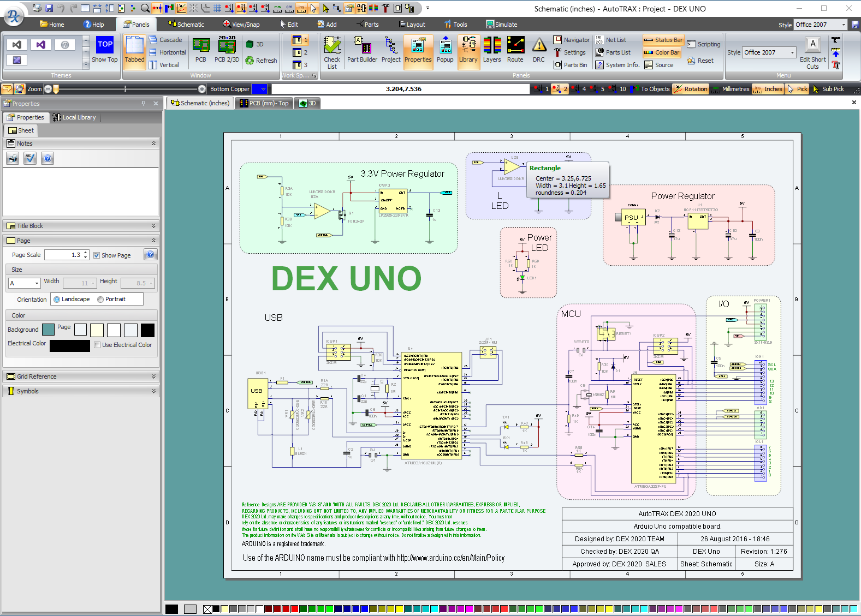Click the Background color swatch
Viewport: 861px width, 616px height.
coord(48,330)
